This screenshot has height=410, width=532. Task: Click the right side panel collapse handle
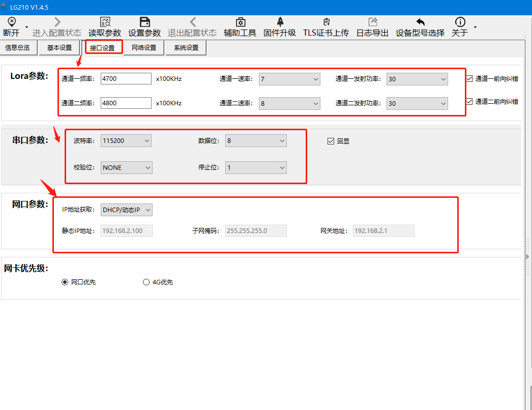click(x=527, y=257)
